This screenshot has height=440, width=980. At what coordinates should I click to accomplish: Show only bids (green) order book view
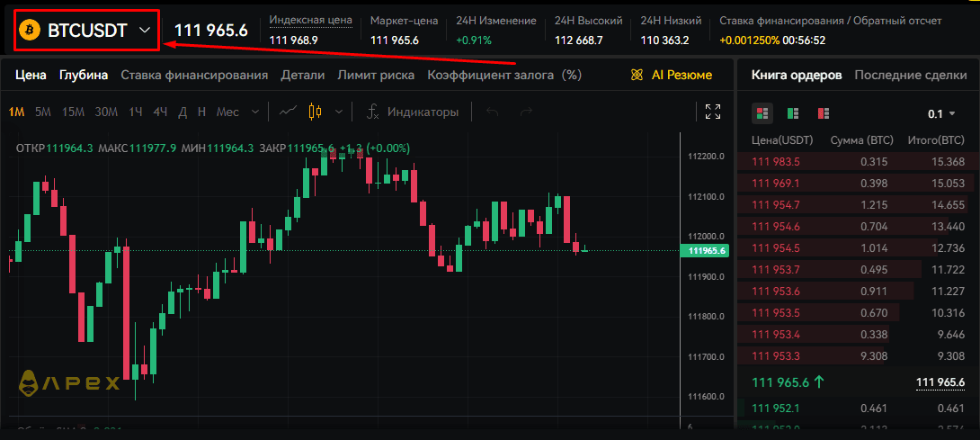coord(792,113)
